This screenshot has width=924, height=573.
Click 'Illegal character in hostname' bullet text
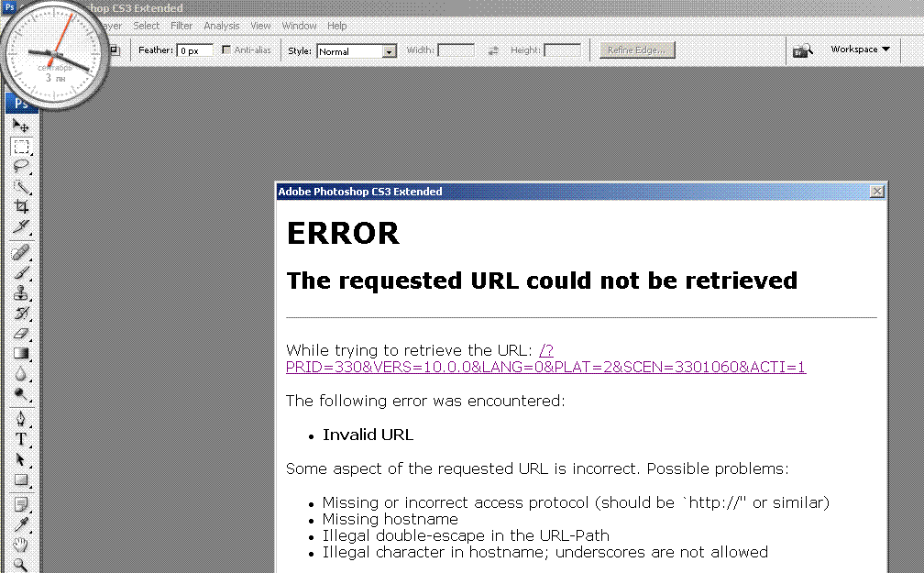coord(545,552)
